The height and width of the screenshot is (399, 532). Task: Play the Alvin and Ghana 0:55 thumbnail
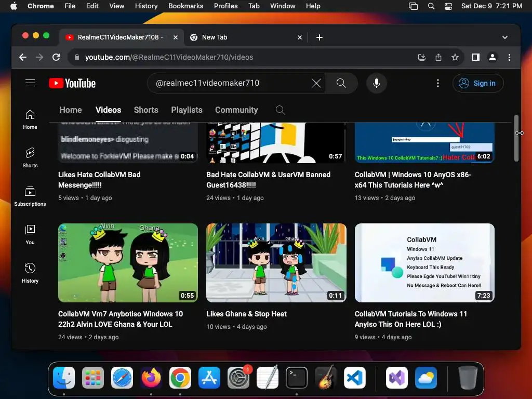click(x=128, y=262)
